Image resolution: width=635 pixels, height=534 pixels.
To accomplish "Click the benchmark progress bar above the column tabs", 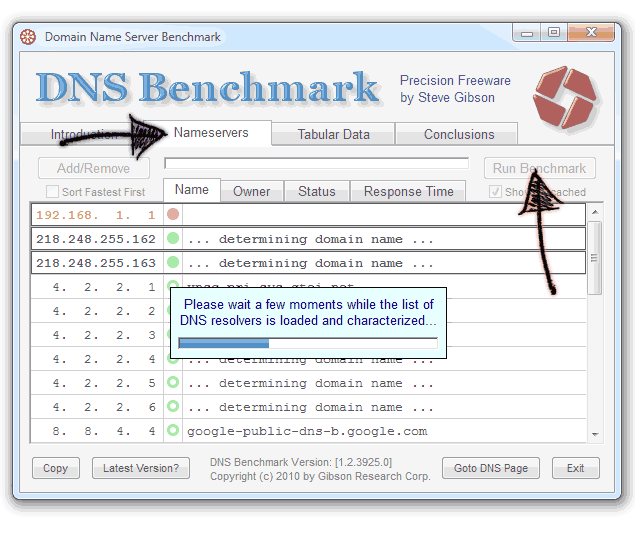I will [x=316, y=164].
